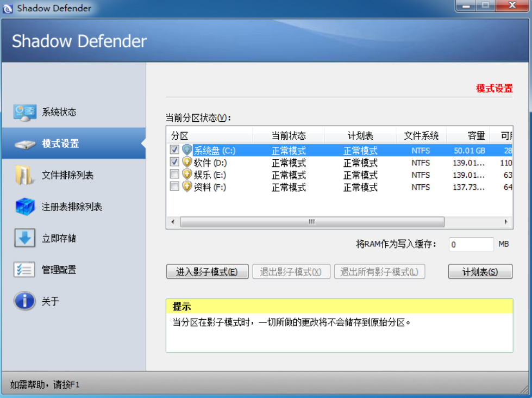Click the RAM write cache input field
Image resolution: width=532 pixels, height=398 pixels.
point(471,244)
